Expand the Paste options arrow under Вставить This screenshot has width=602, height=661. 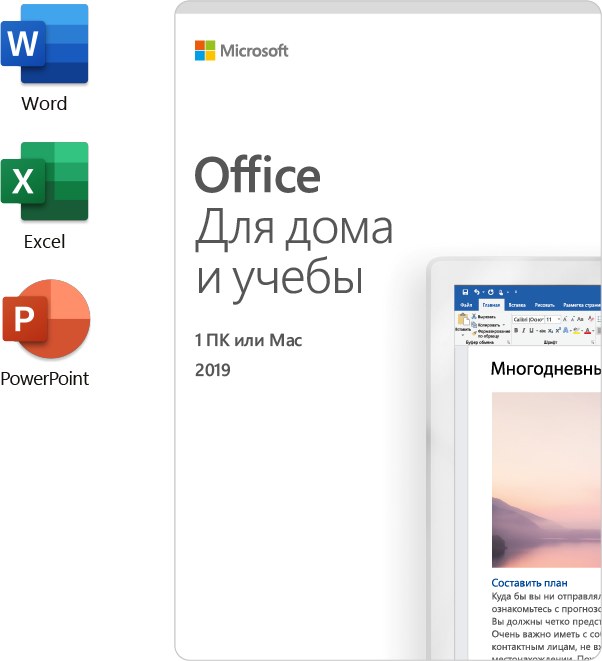[463, 335]
